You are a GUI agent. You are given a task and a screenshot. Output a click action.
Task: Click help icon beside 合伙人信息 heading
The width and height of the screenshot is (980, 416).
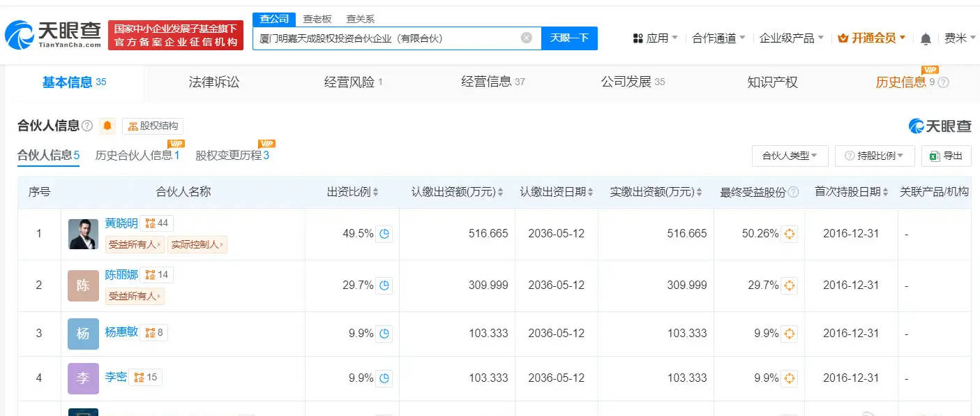coord(87,126)
